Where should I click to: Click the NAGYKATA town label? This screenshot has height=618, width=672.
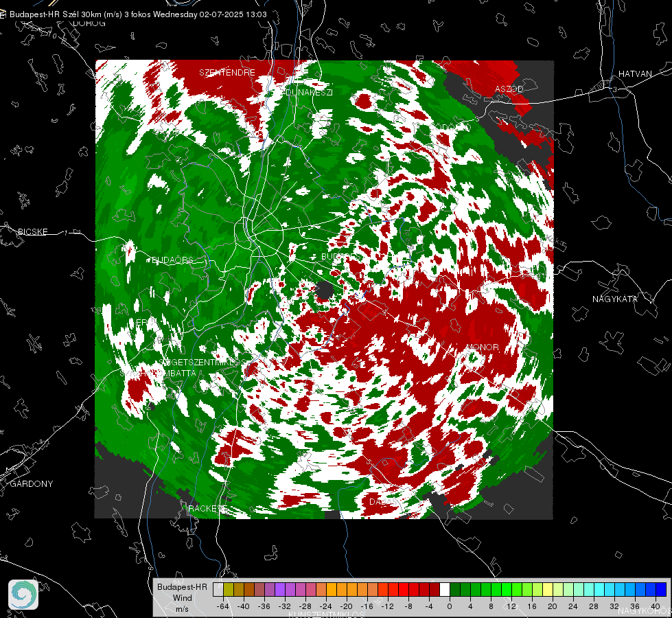[615, 299]
